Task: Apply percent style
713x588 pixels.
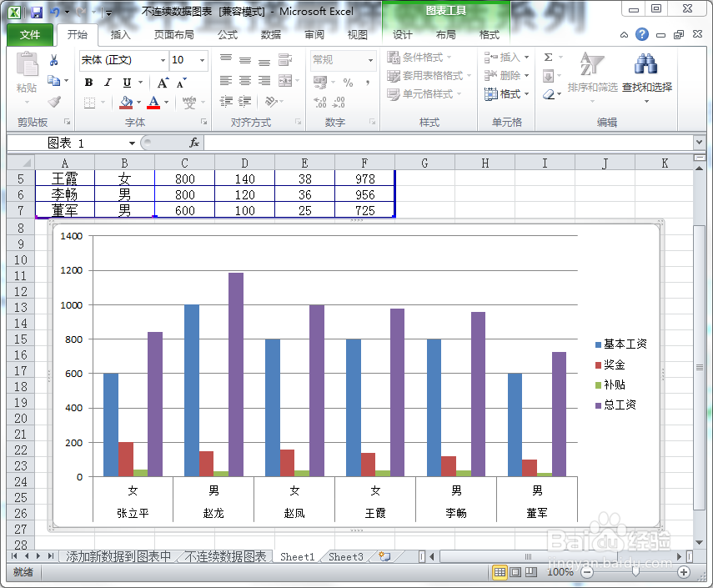Action: [348, 83]
